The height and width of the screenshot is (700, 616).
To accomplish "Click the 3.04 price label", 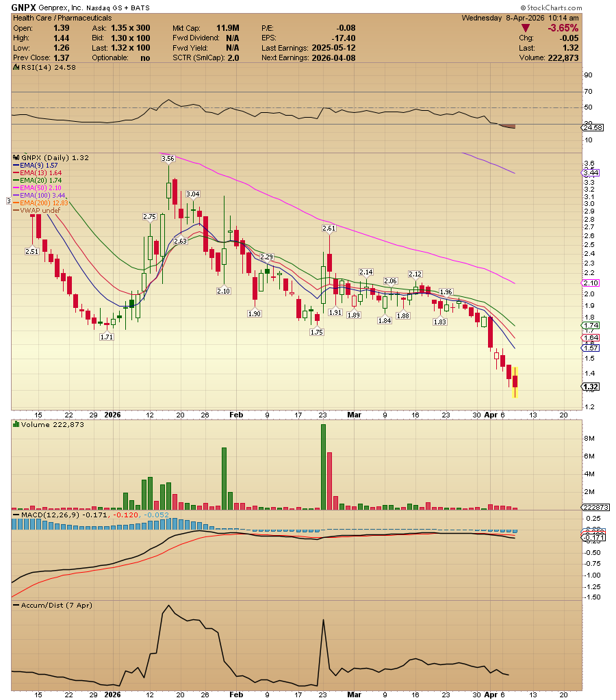I will [x=193, y=194].
